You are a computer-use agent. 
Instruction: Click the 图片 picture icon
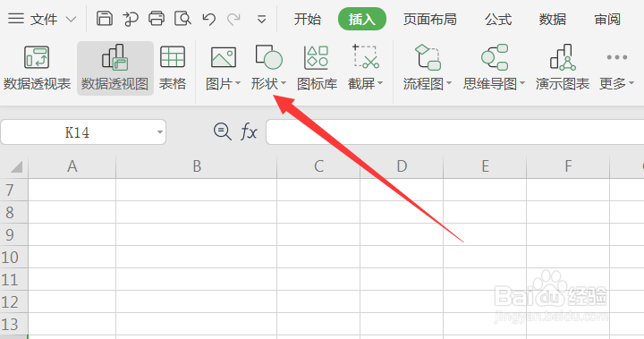coord(224,57)
